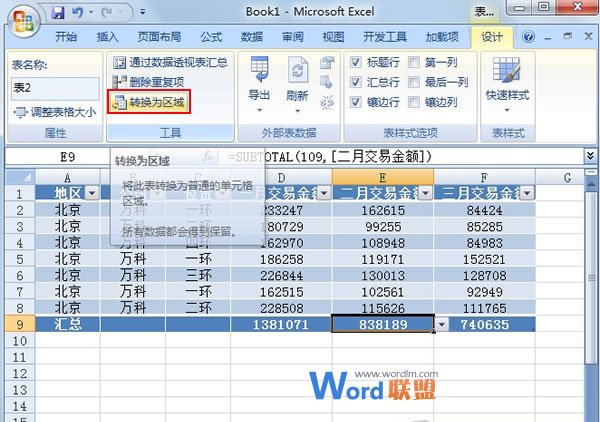Select the 设计 table tools tab
Viewport: 600px width, 422px height.
click(492, 37)
